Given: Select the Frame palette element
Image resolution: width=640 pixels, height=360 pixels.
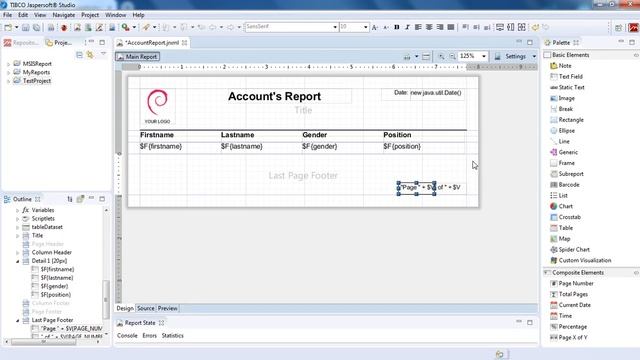Looking at the screenshot, I should pyautogui.click(x=562, y=163).
